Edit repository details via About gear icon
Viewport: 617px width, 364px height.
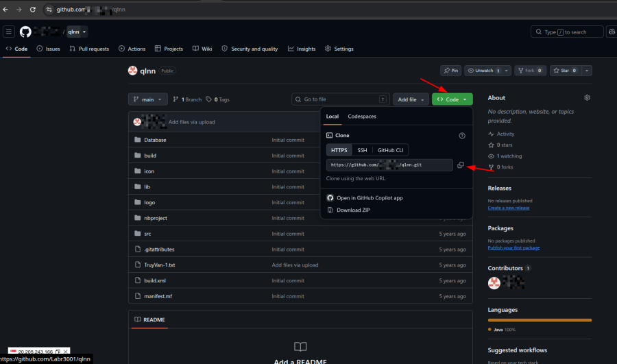click(587, 97)
